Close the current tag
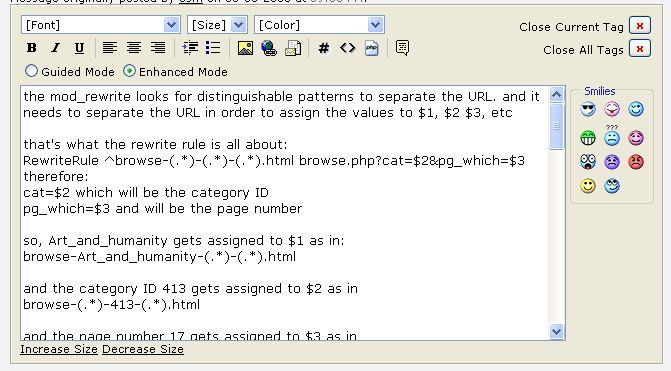The image size is (671, 371). (640, 26)
